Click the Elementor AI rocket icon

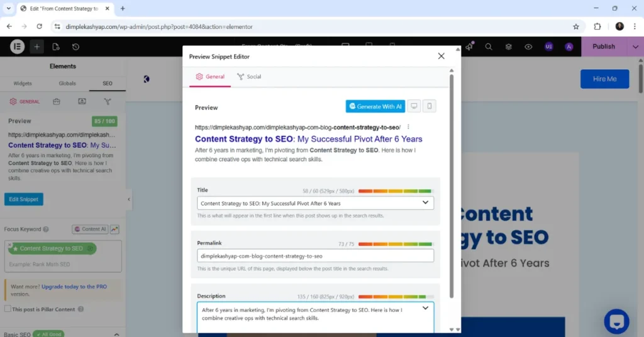pyautogui.click(x=469, y=47)
